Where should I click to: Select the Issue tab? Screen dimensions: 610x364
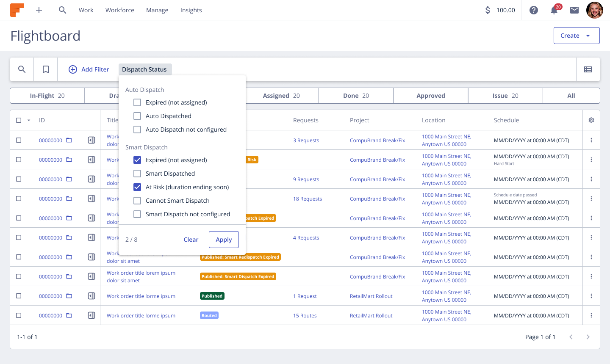(x=505, y=96)
